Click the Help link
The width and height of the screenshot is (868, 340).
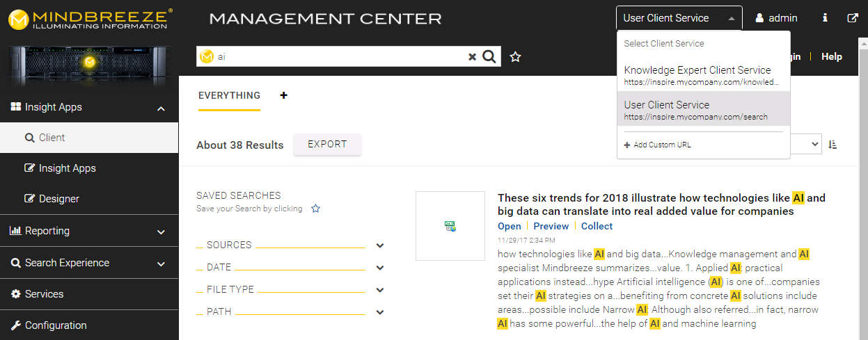(x=831, y=57)
